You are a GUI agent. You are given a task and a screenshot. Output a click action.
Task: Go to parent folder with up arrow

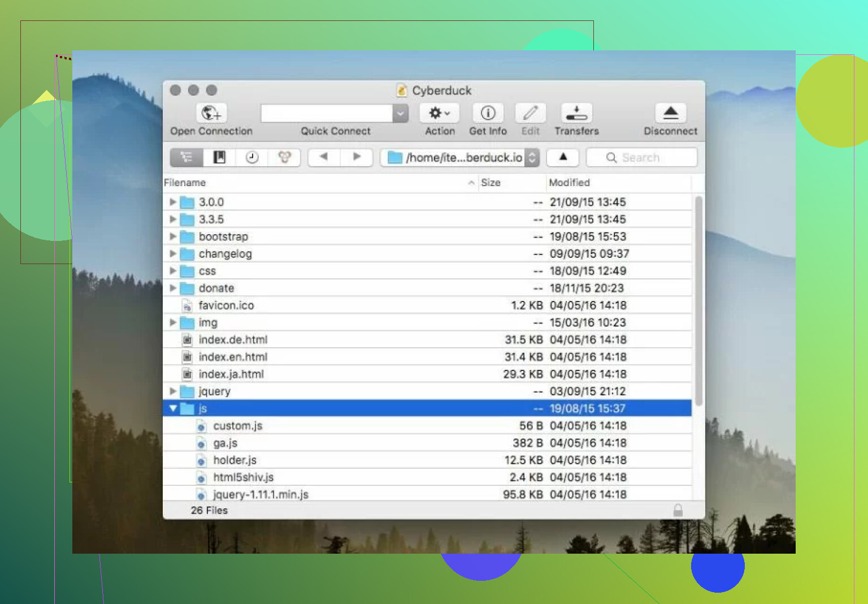click(x=563, y=157)
